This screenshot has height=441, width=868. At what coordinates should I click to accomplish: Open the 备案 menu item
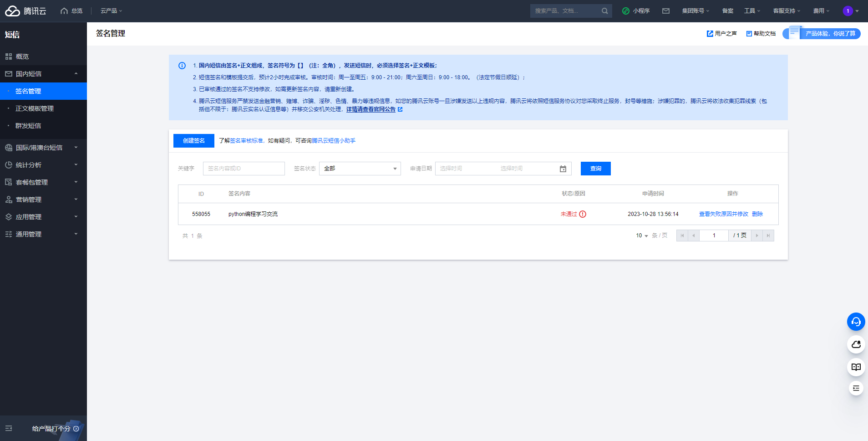click(x=727, y=11)
